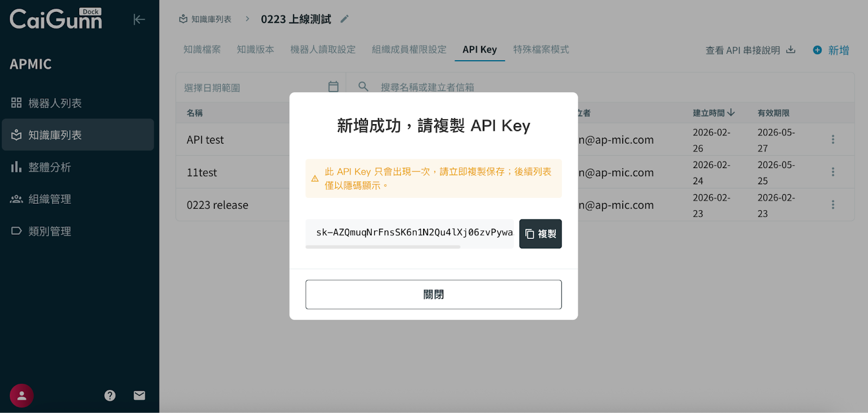This screenshot has width=868, height=413.
Task: Collapse the sidebar with the arrow icon
Action: (139, 20)
